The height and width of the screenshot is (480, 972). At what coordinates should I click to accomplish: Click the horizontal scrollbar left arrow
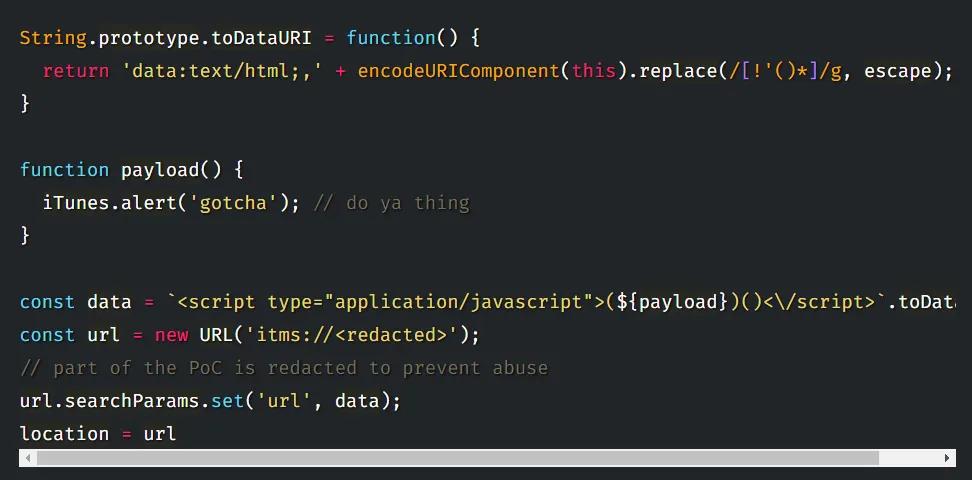coord(28,458)
